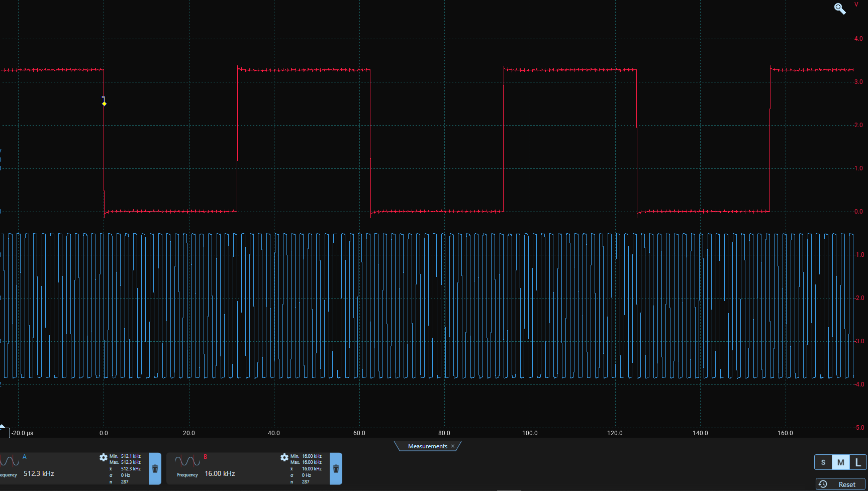This screenshot has width=868, height=491.
Task: Open settings gear for channel B measurement
Action: pyautogui.click(x=284, y=457)
